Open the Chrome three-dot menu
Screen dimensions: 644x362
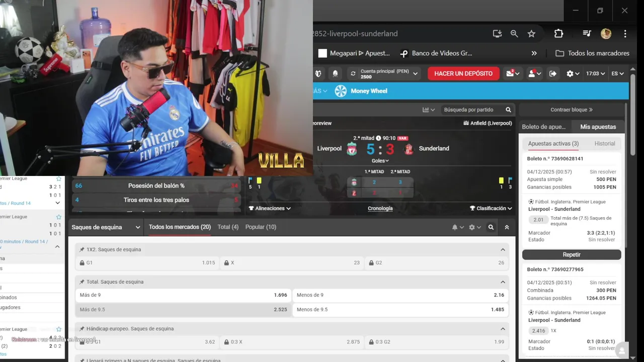click(625, 34)
